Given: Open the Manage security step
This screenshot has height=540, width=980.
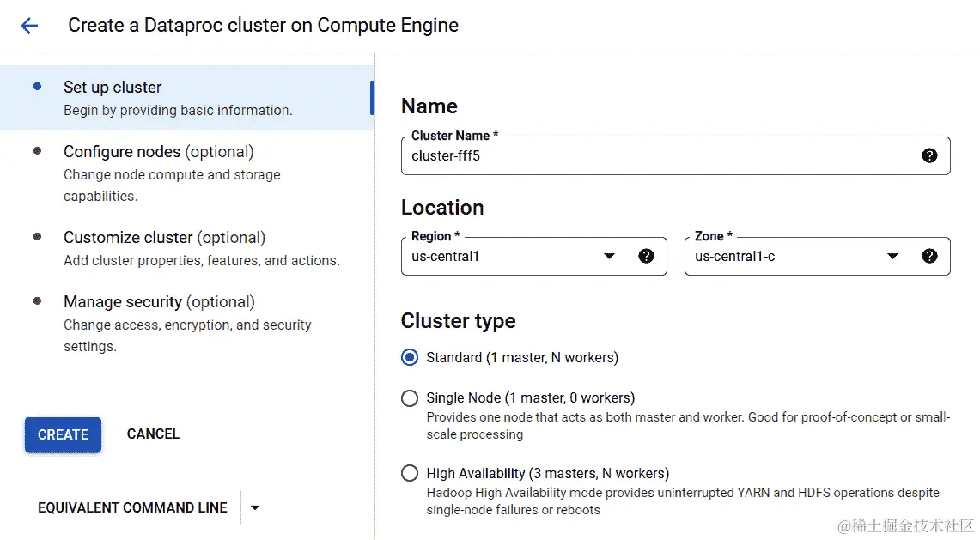Looking at the screenshot, I should [159, 302].
